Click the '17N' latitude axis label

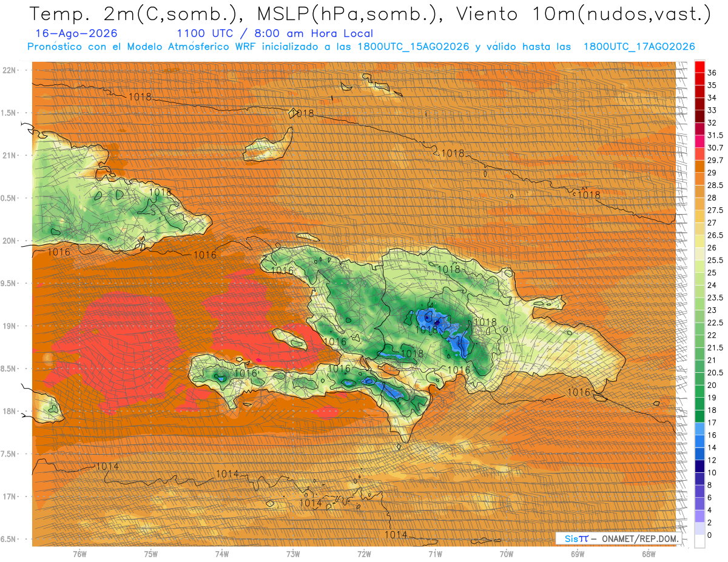click(10, 497)
